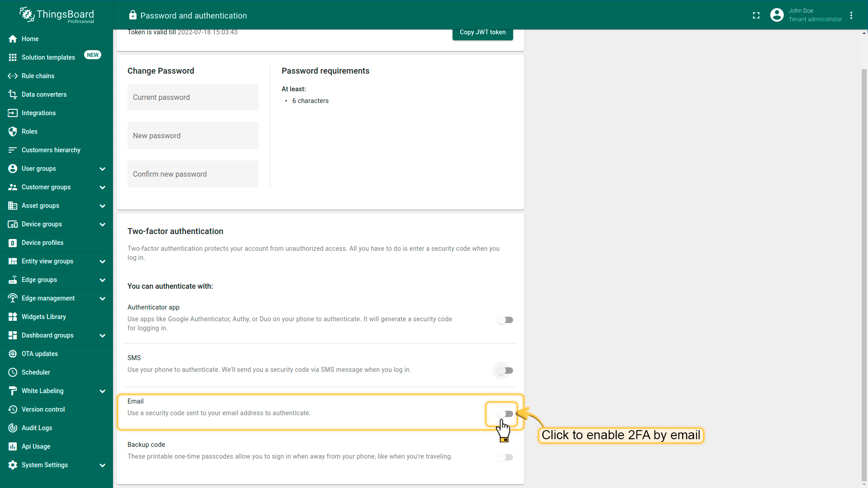Open Audit Logs menu item

(57, 428)
